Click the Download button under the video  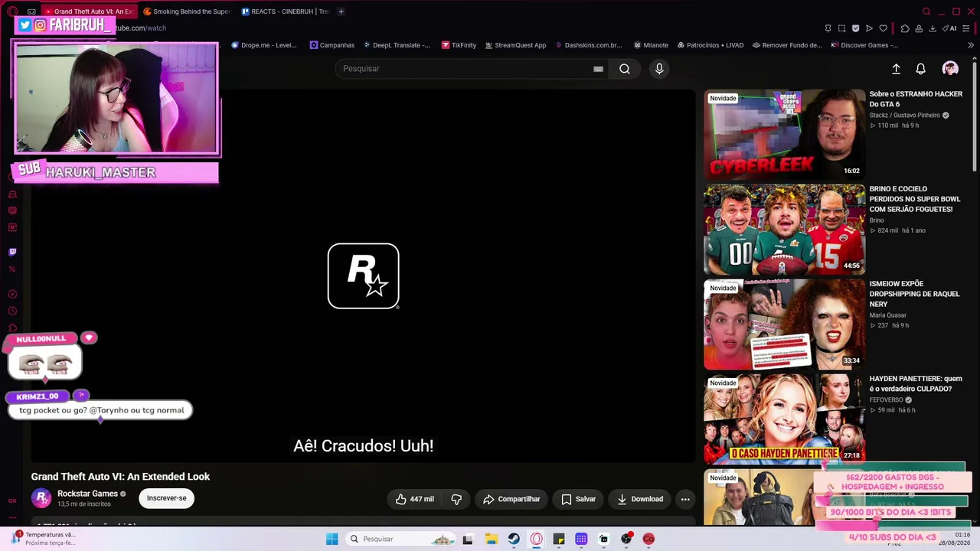tap(640, 499)
